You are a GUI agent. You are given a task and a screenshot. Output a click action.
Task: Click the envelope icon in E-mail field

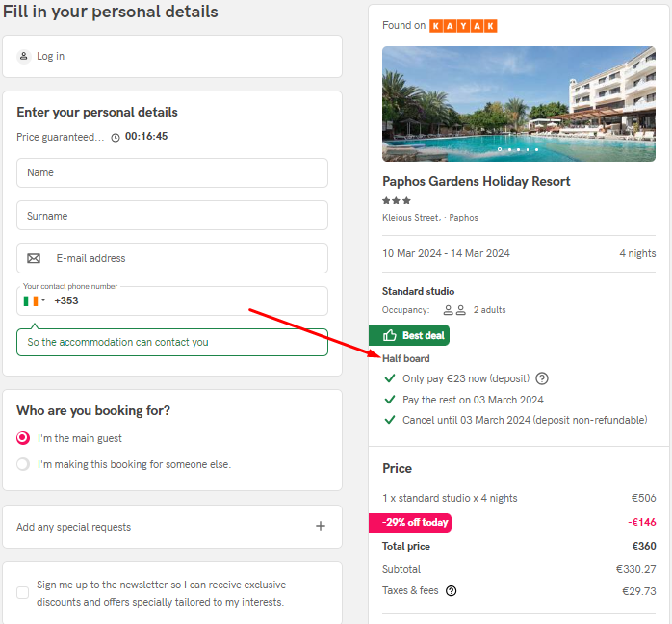click(34, 258)
